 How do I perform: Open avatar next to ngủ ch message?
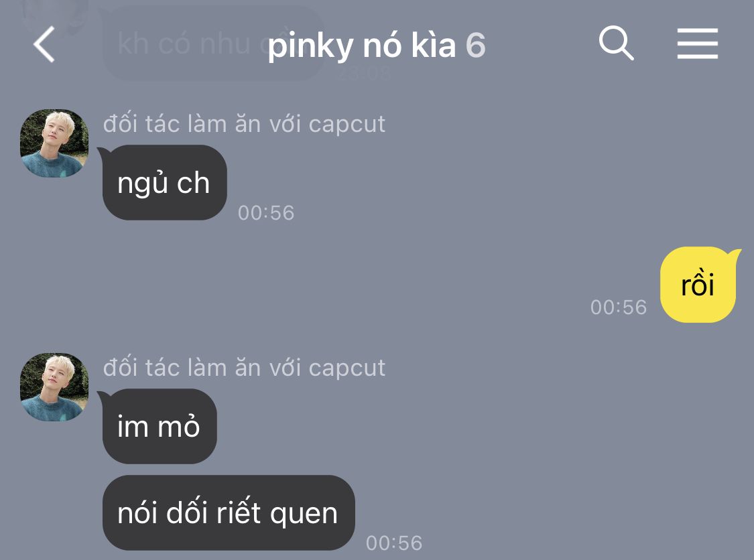coord(54,143)
